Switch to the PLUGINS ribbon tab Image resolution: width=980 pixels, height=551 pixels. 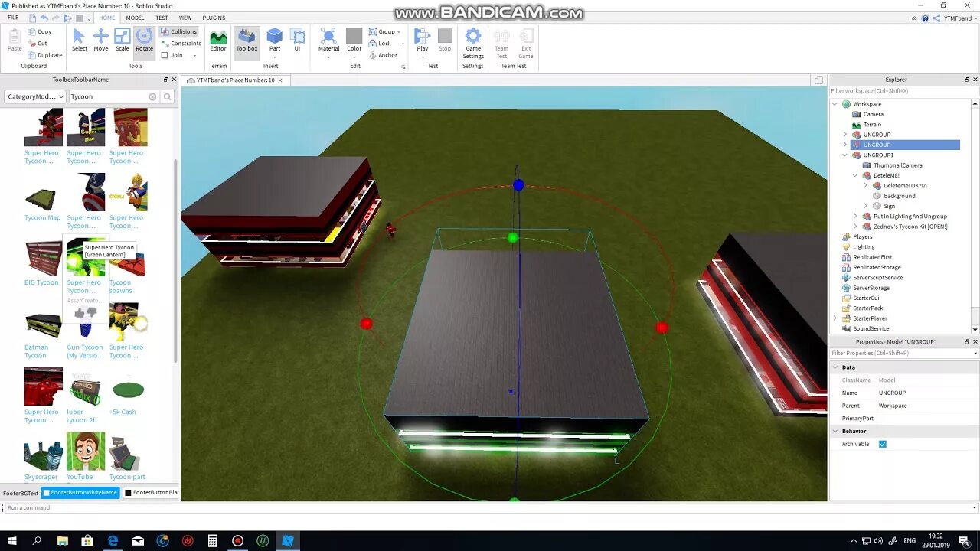point(214,18)
